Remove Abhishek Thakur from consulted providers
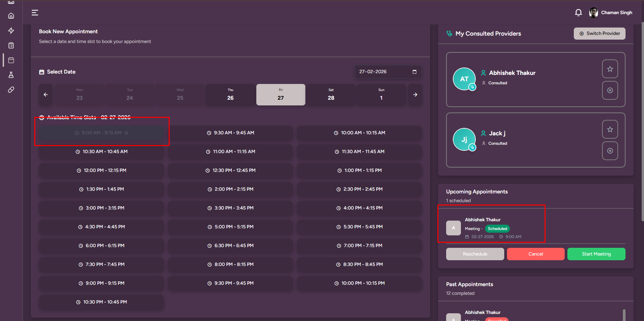644x321 pixels. [x=610, y=90]
